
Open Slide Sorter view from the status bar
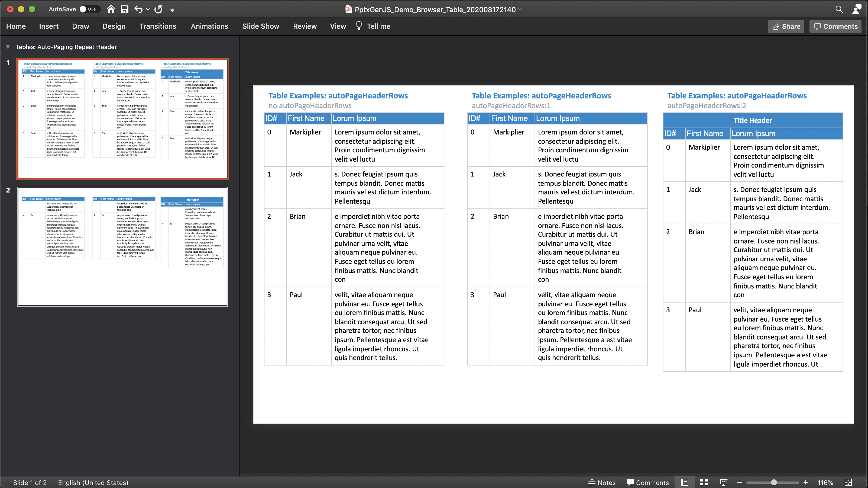pyautogui.click(x=704, y=482)
